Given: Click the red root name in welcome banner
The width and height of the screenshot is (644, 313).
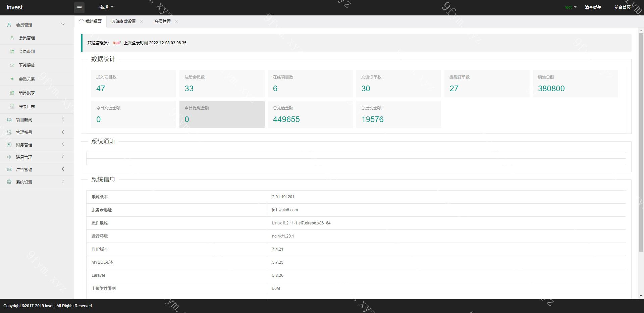Looking at the screenshot, I should point(116,43).
